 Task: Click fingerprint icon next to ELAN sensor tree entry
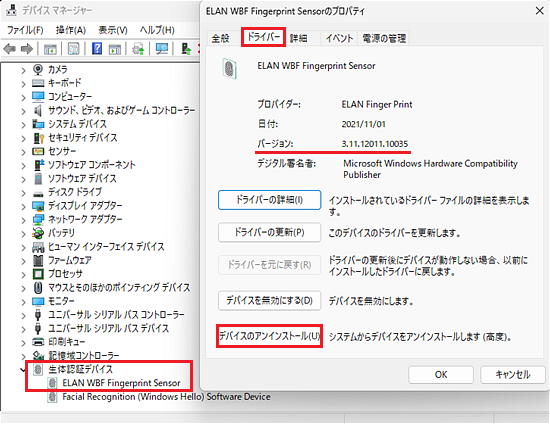tap(52, 383)
